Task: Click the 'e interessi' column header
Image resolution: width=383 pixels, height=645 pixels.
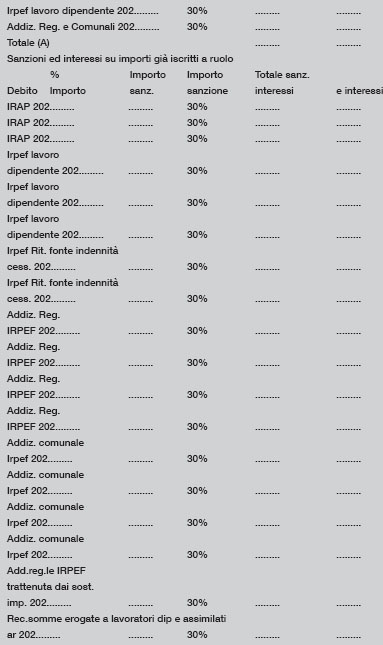Action: (x=360, y=90)
